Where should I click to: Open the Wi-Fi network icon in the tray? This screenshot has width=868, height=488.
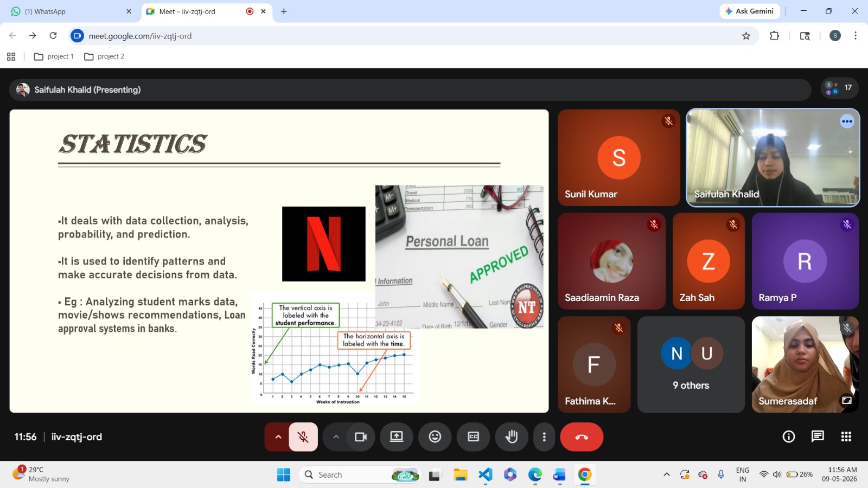764,475
